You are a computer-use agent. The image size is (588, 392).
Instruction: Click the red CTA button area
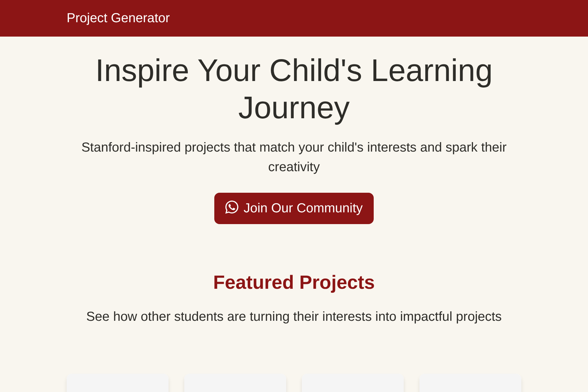(293, 208)
